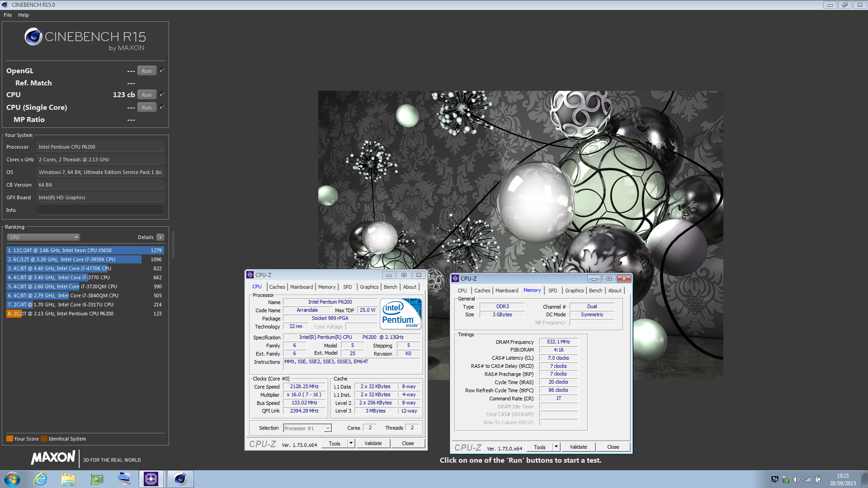Screen dimensions: 868x488
Task: Switch to Memory tab in left CPU-Z
Action: [327, 287]
